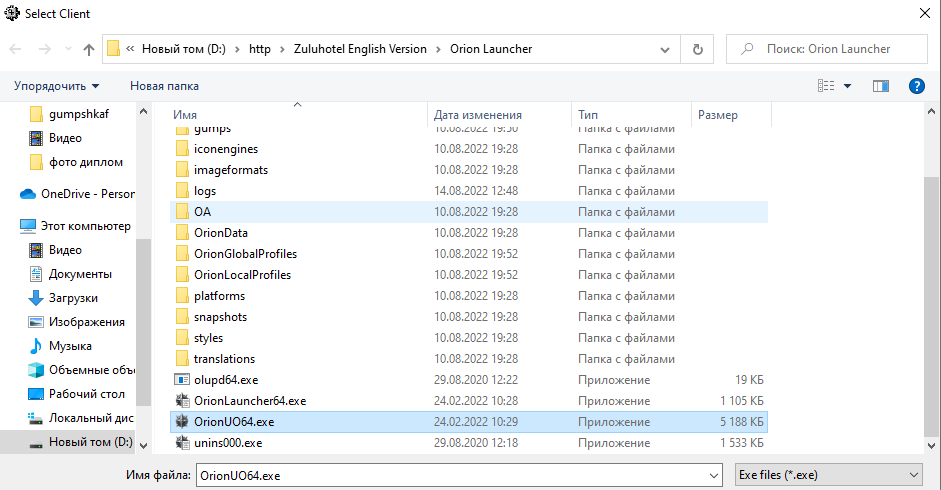Screen dimensions: 941x490
Task: Select the platforms folder icon
Action: [x=182, y=296]
